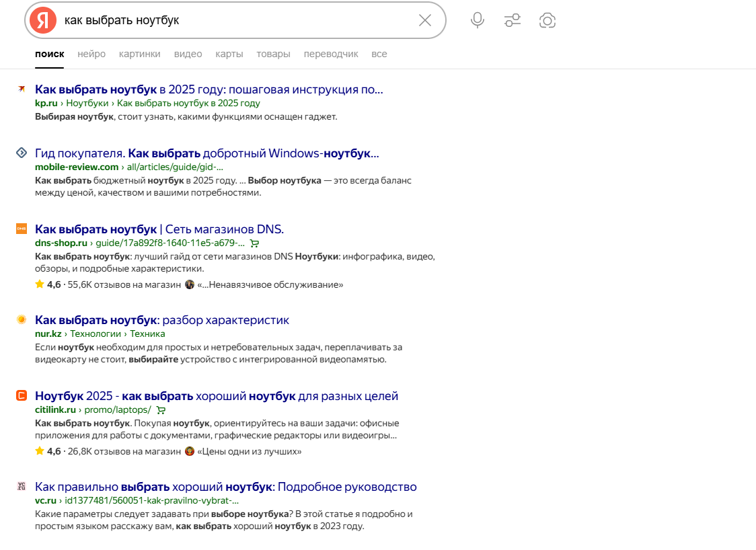Click «all/articles/guide/gid-...» URL path

coord(175,167)
